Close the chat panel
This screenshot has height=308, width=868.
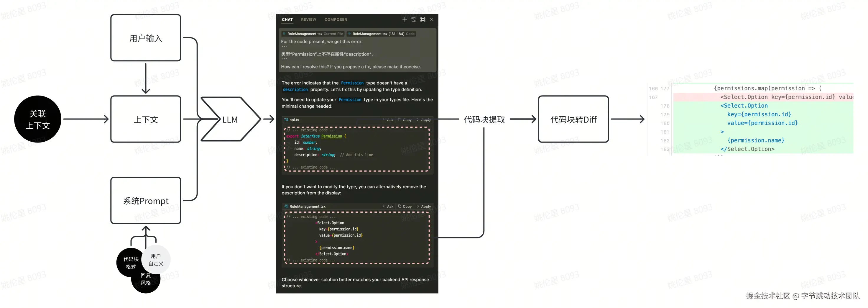point(432,19)
